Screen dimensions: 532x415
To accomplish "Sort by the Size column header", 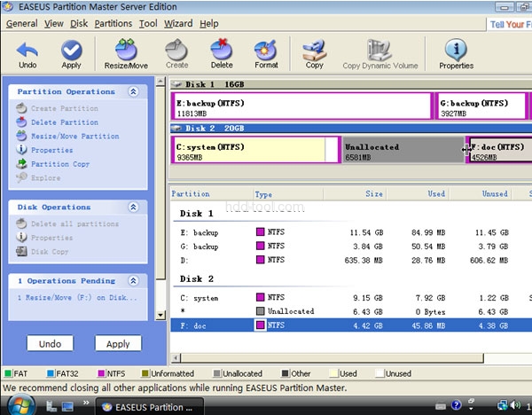I will (356, 194).
